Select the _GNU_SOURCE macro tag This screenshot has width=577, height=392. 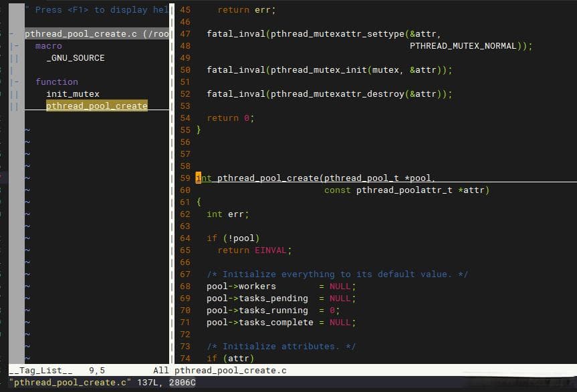(76, 58)
